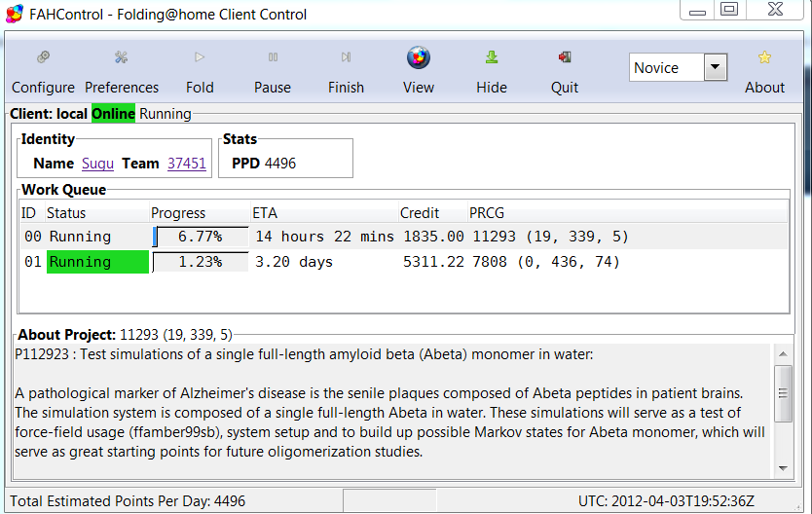Image resolution: width=812 pixels, height=514 pixels.
Task: Click the Finish toolbar icon
Action: point(346,58)
